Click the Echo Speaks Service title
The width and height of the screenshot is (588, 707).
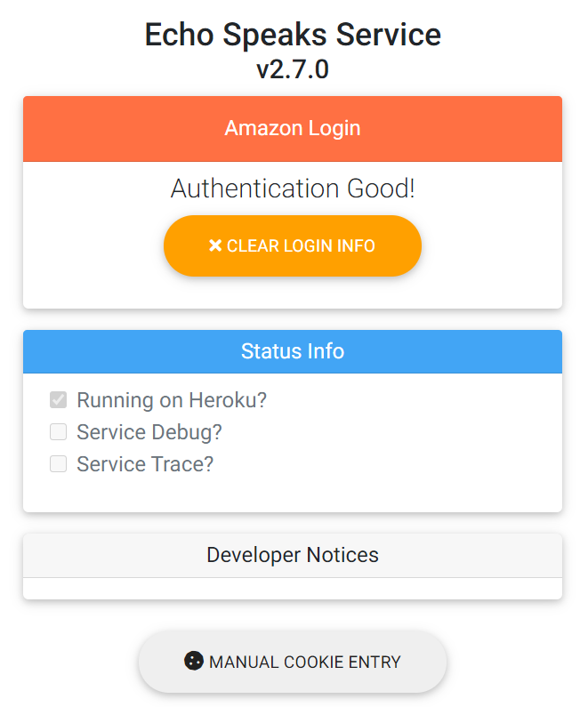point(293,35)
